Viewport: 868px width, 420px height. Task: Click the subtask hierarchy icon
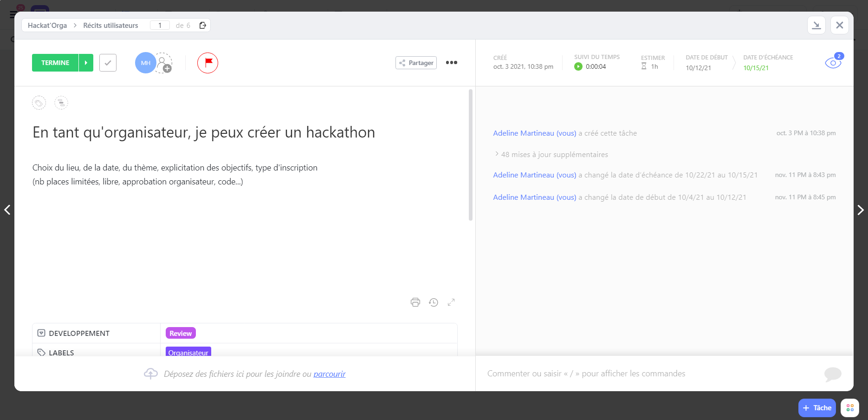61,103
